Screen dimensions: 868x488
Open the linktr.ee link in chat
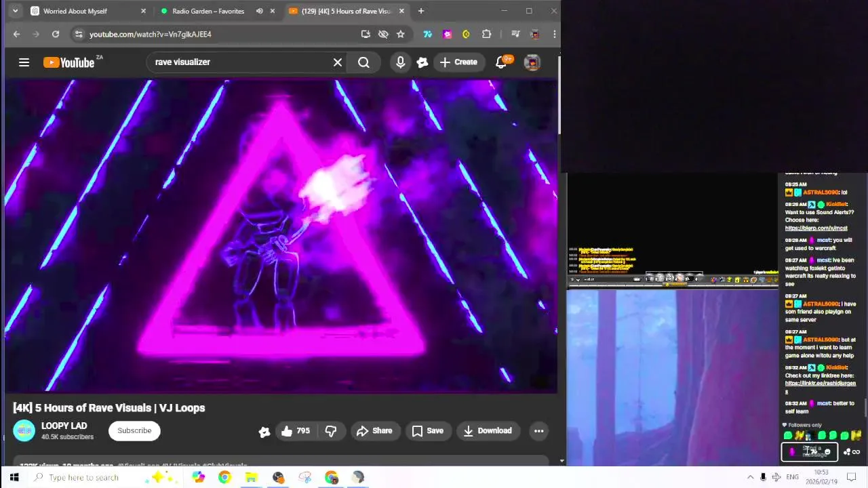click(x=820, y=387)
